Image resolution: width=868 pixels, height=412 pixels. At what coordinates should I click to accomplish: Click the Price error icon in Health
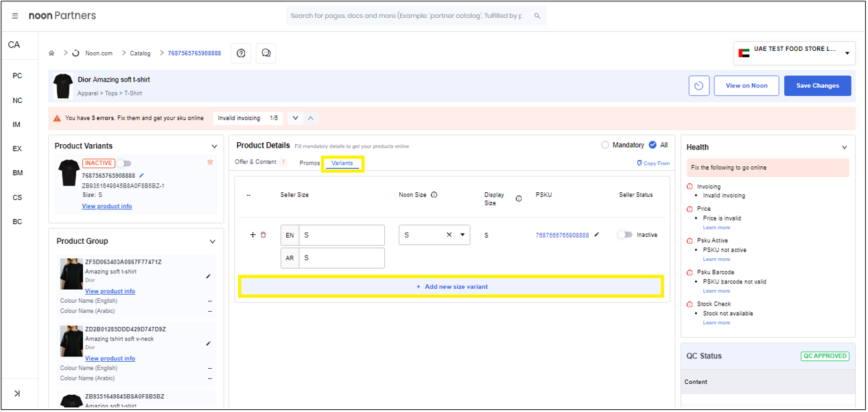pos(690,209)
